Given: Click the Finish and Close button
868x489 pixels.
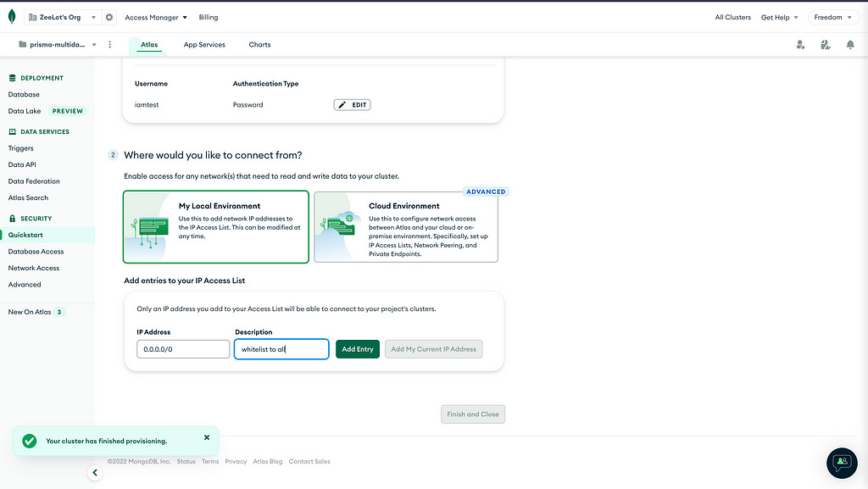Looking at the screenshot, I should pyautogui.click(x=473, y=414).
